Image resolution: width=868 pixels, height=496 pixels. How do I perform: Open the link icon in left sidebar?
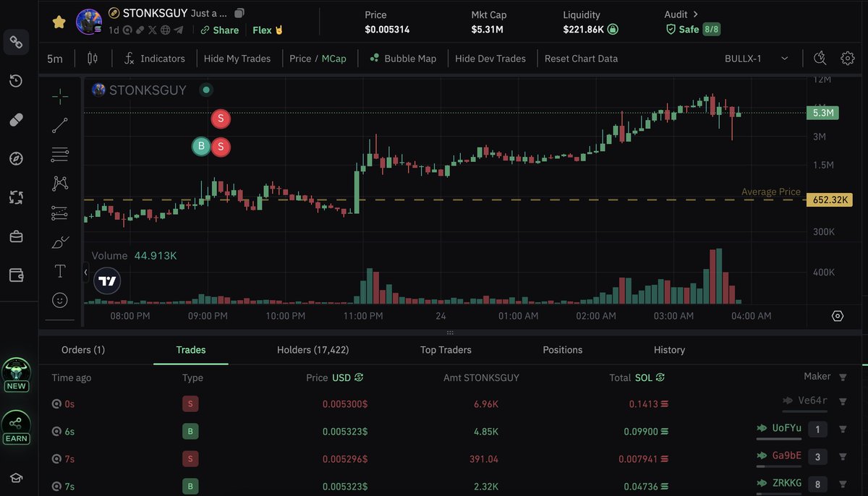(16, 42)
